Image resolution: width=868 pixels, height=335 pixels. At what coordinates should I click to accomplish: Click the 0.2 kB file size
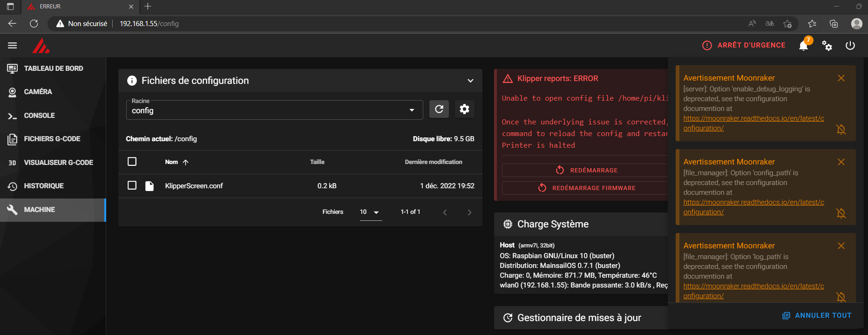pos(327,186)
